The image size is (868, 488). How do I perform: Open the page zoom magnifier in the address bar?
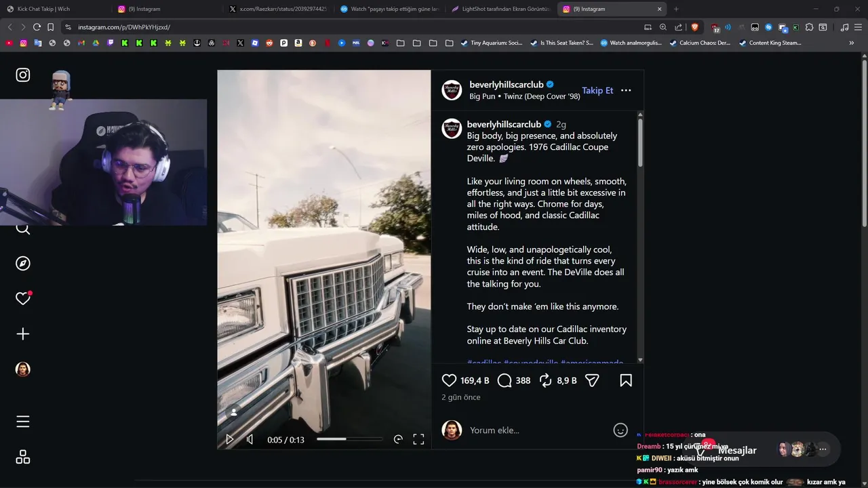pos(663,27)
